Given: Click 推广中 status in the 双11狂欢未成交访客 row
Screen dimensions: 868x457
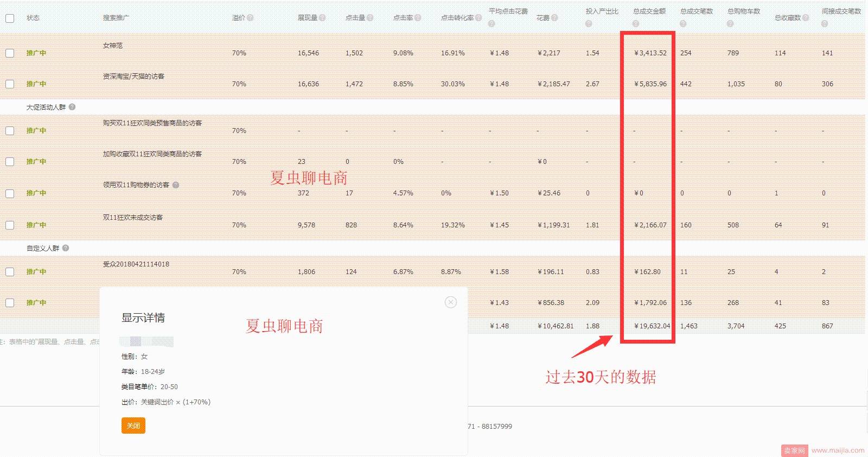Looking at the screenshot, I should click(36, 225).
